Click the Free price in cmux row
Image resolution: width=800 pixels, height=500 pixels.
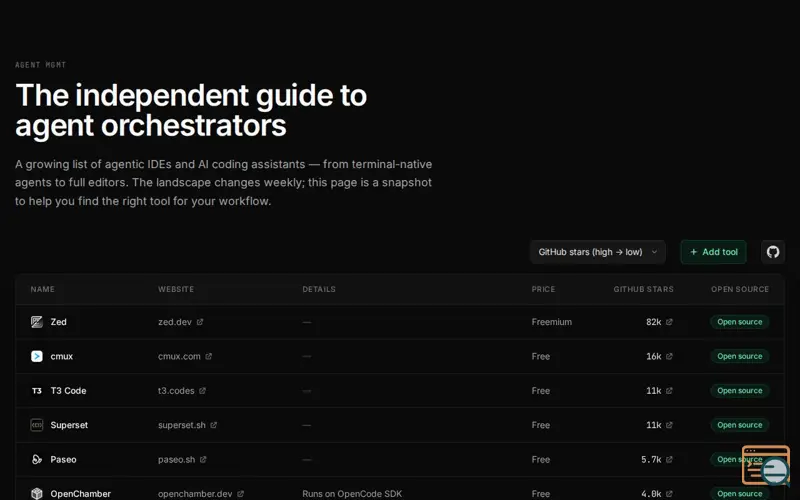click(x=540, y=356)
